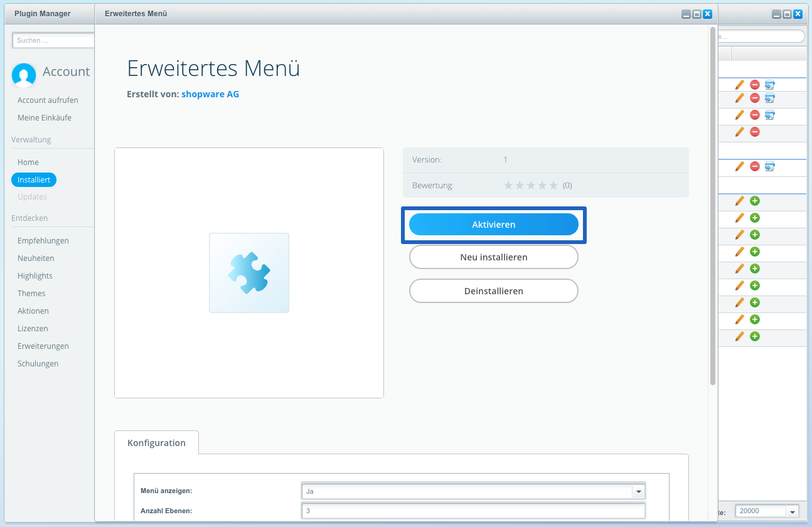Click the Neu installieren button
Screen dimensions: 812x527
(493, 257)
